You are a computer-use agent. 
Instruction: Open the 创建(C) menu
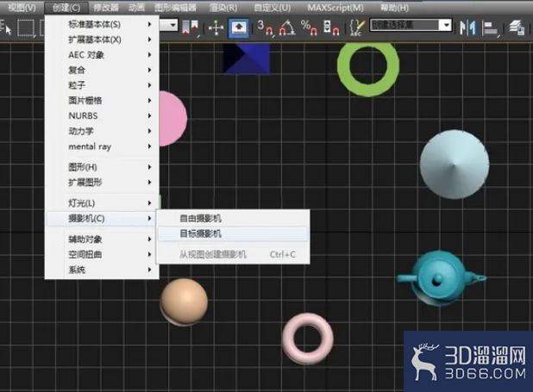click(x=66, y=8)
